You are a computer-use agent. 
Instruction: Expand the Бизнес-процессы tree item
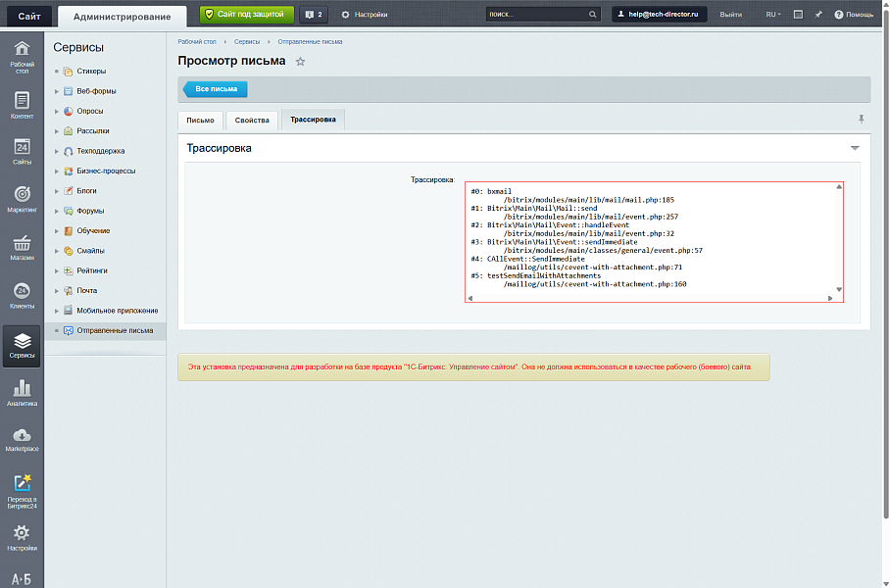(x=57, y=171)
